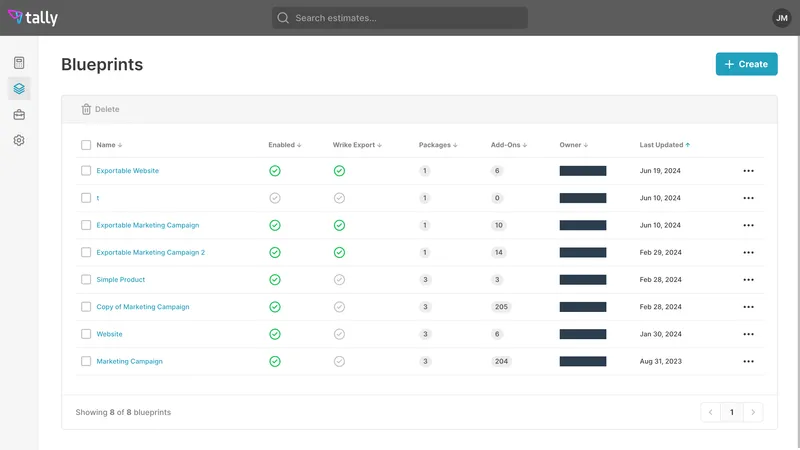Screen dimensions: 800x450
Task: Open more options for Website row
Action: (748, 334)
